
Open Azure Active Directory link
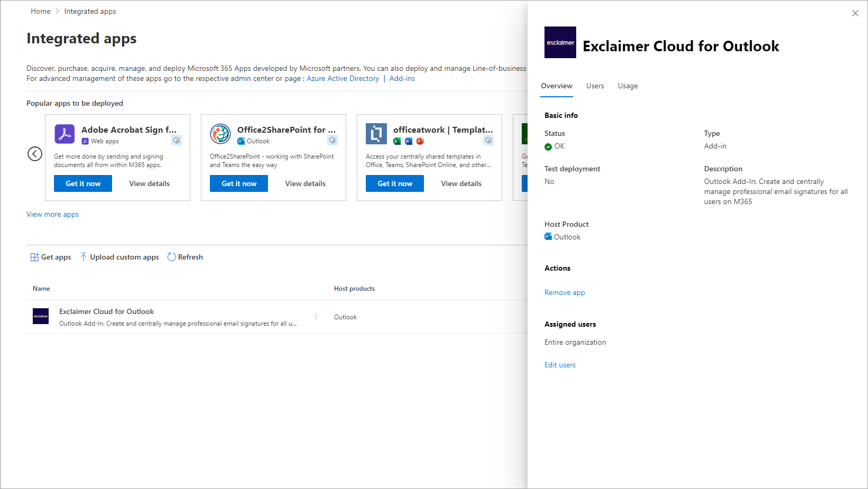[x=343, y=79]
